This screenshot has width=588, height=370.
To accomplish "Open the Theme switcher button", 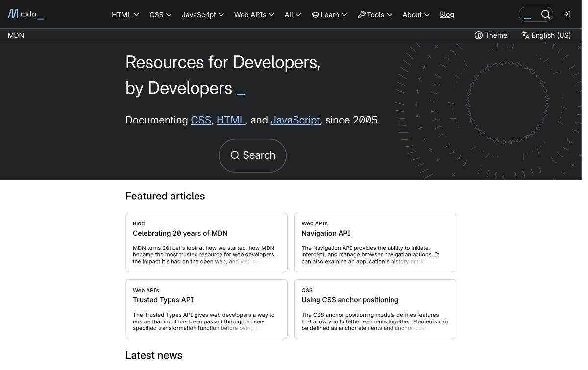I will (491, 35).
